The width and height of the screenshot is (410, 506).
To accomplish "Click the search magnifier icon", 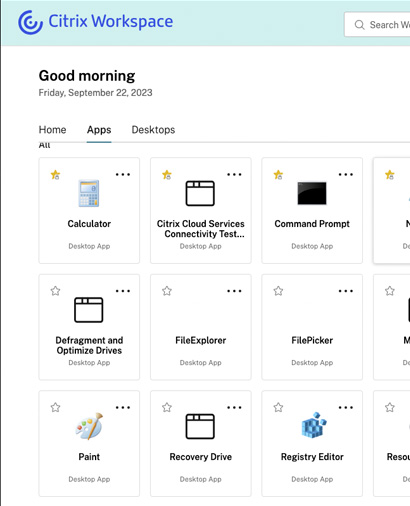I will tap(359, 25).
